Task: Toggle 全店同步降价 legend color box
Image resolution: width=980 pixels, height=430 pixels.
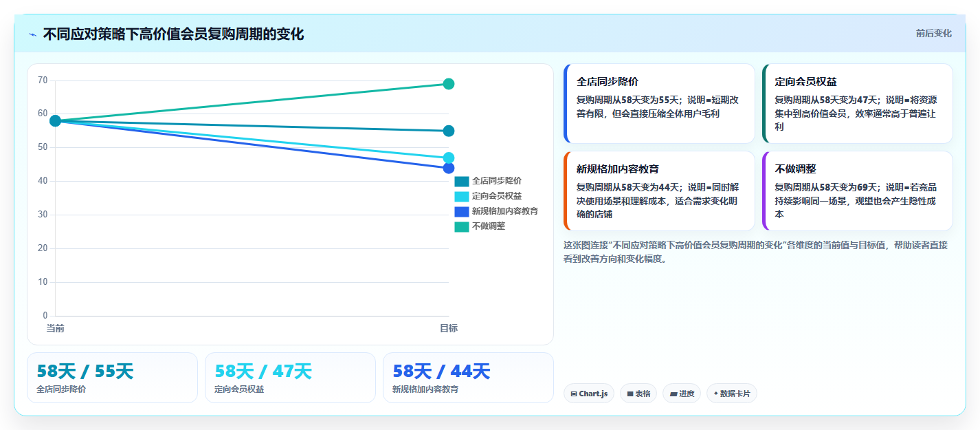Action: (462, 181)
